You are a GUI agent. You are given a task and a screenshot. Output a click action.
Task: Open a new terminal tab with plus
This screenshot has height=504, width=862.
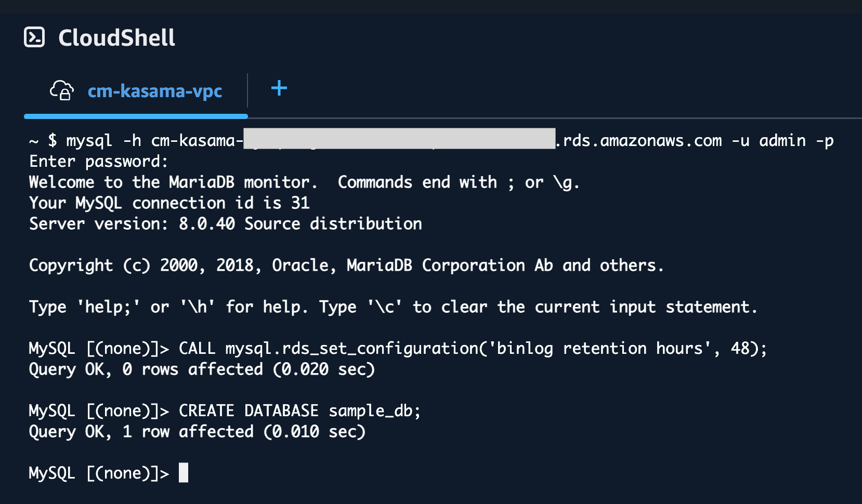(x=279, y=88)
